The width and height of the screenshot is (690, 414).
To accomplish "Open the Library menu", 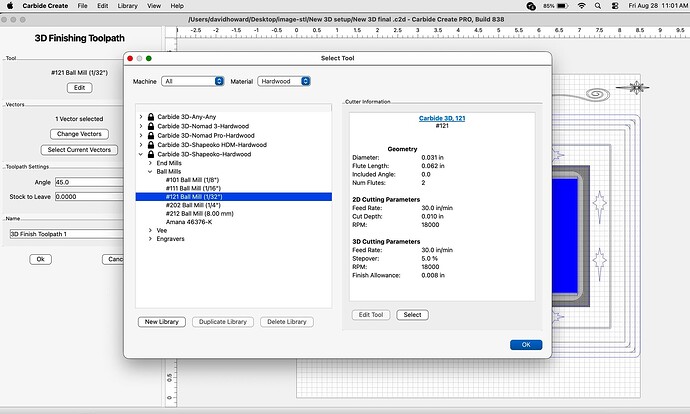I will (x=128, y=6).
